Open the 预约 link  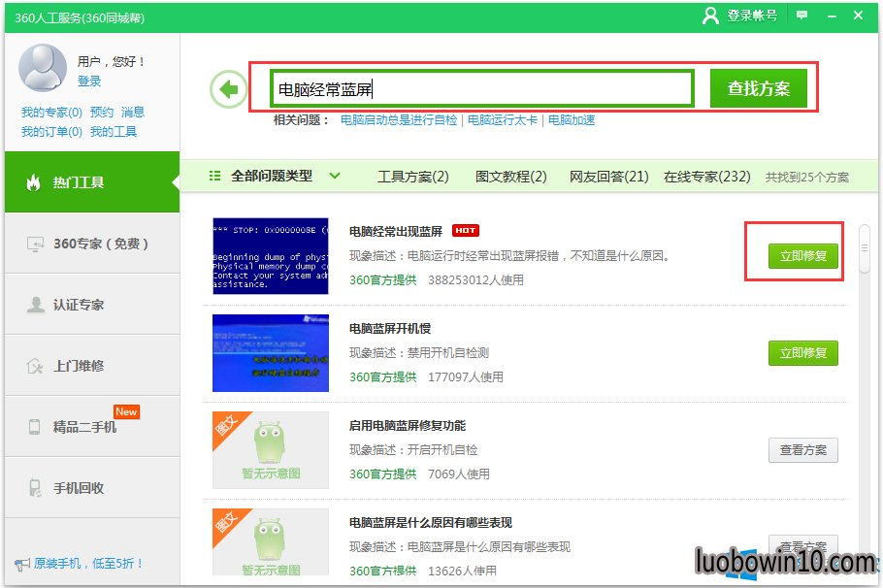102,113
